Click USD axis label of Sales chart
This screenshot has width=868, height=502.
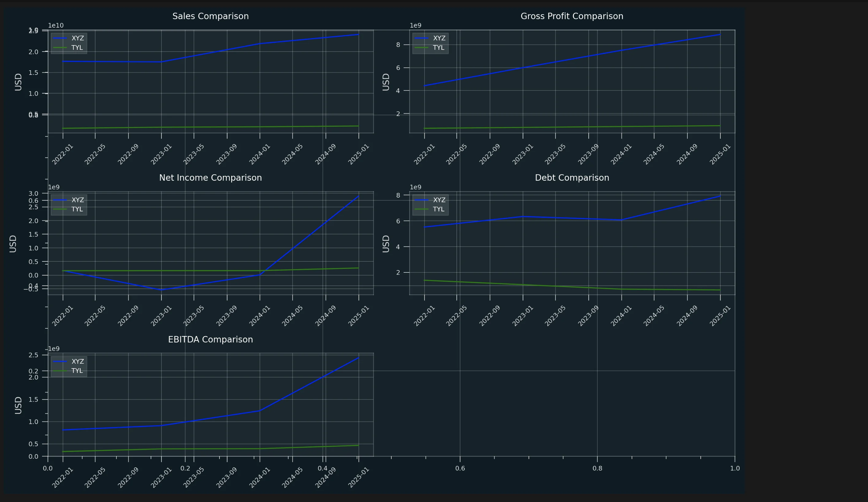pyautogui.click(x=18, y=82)
